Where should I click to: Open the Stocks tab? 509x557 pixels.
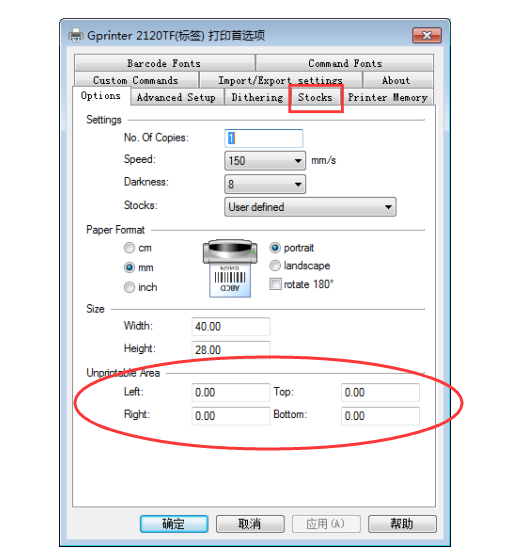pyautogui.click(x=315, y=97)
